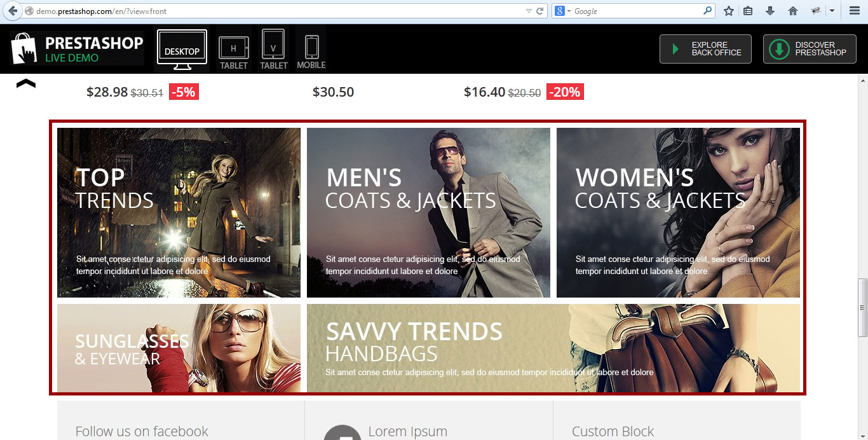Image resolution: width=868 pixels, height=440 pixels.
Task: Open the Women's Coats & Jackets banner
Action: point(678,212)
